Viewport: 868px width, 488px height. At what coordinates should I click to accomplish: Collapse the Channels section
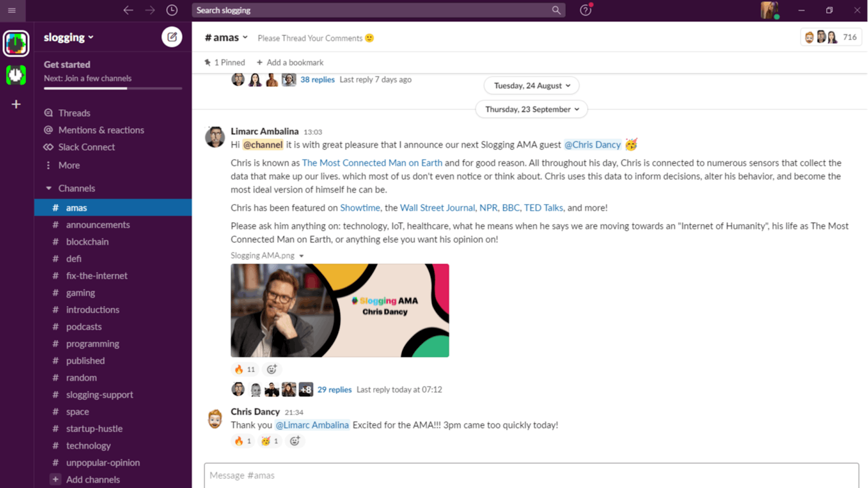[49, 188]
